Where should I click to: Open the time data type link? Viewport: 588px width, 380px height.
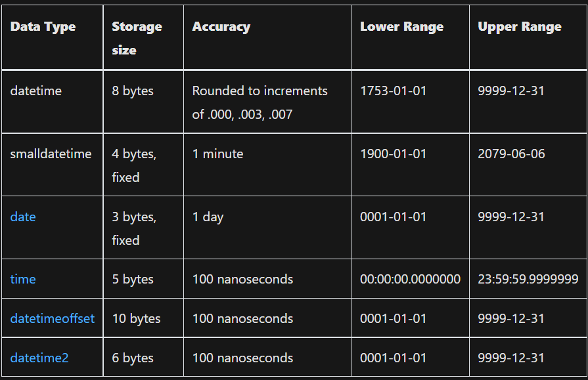tap(23, 279)
